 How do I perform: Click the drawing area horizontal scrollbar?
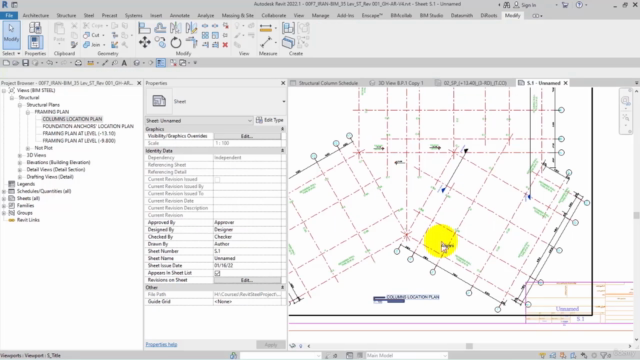click(469, 346)
